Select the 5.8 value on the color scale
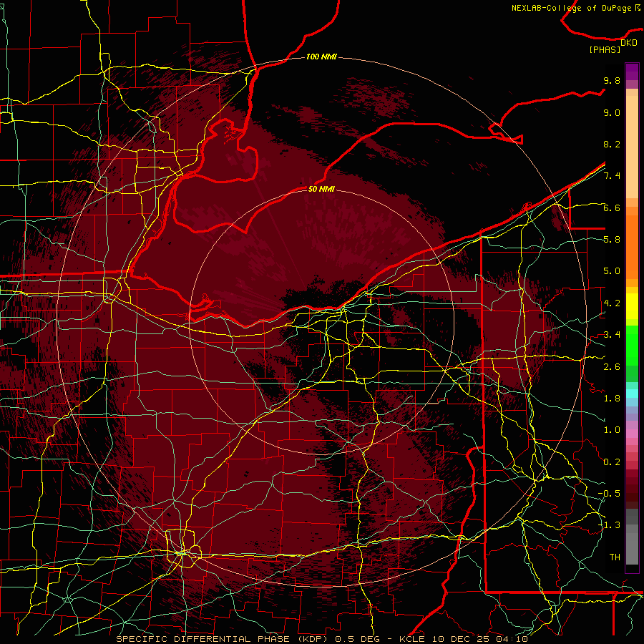Image resolution: width=644 pixels, height=644 pixels. [x=612, y=240]
